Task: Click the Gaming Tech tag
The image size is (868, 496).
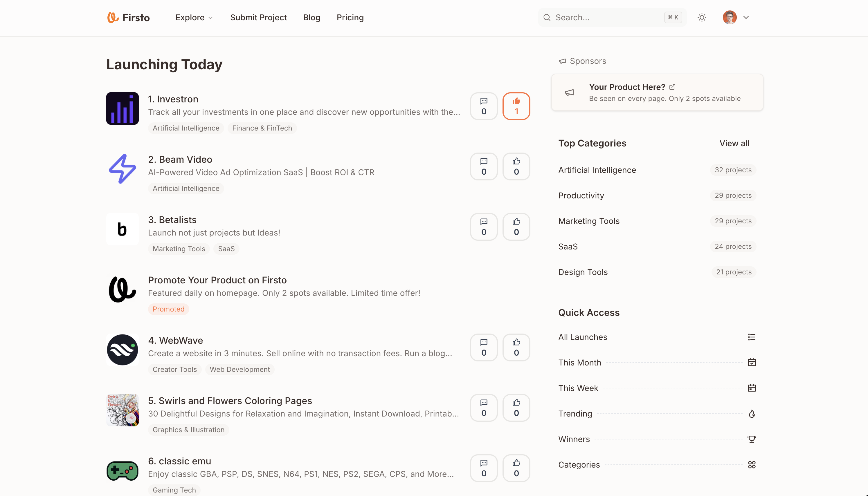Action: point(174,490)
